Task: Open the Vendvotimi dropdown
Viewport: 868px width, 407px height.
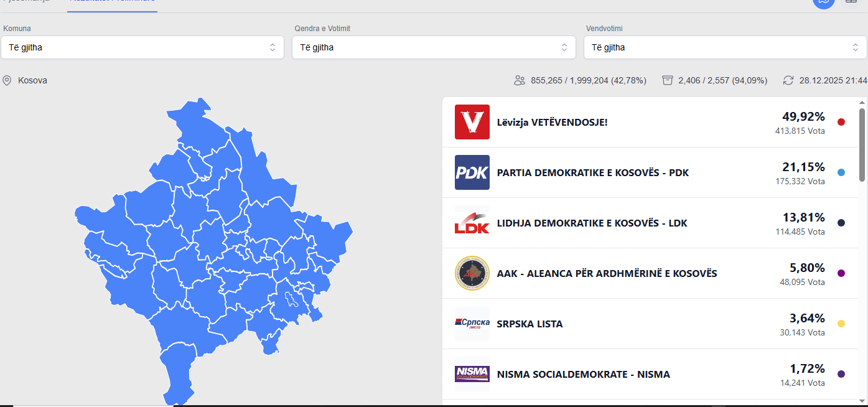Action: (x=725, y=47)
